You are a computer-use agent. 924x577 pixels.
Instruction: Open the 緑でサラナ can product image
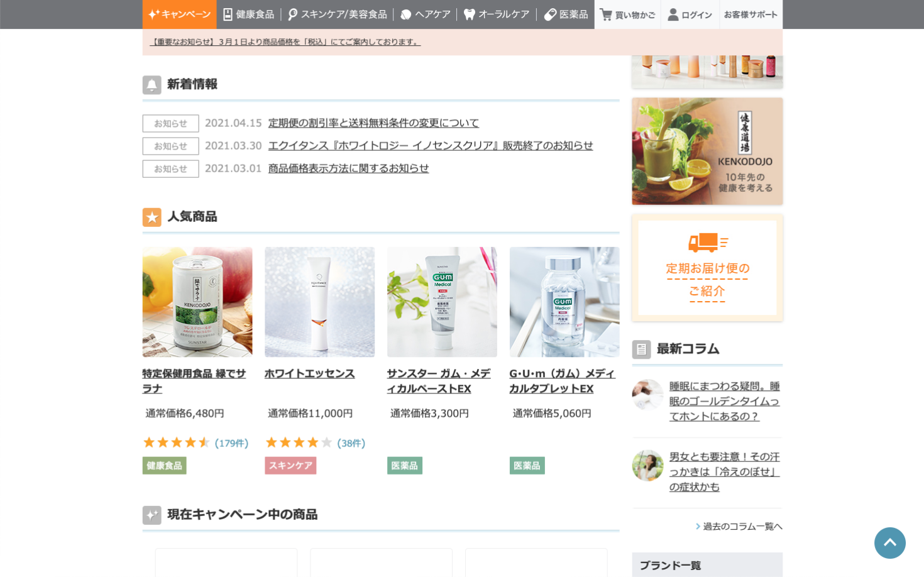click(x=197, y=302)
